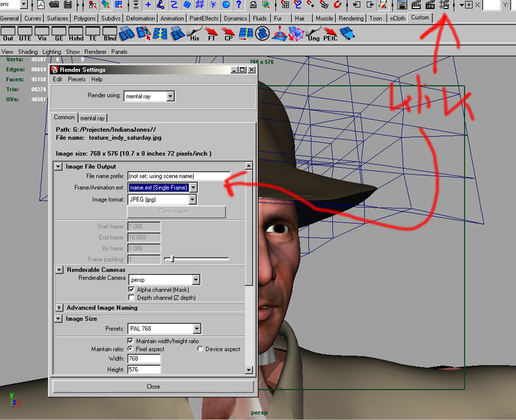
Task: Click the Width input field
Action: click(144, 359)
